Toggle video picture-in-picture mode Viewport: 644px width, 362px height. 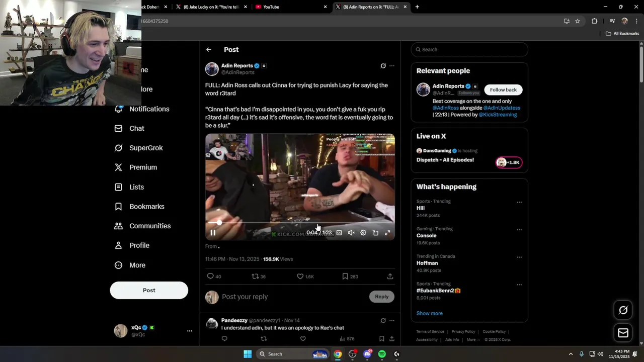coord(375,233)
